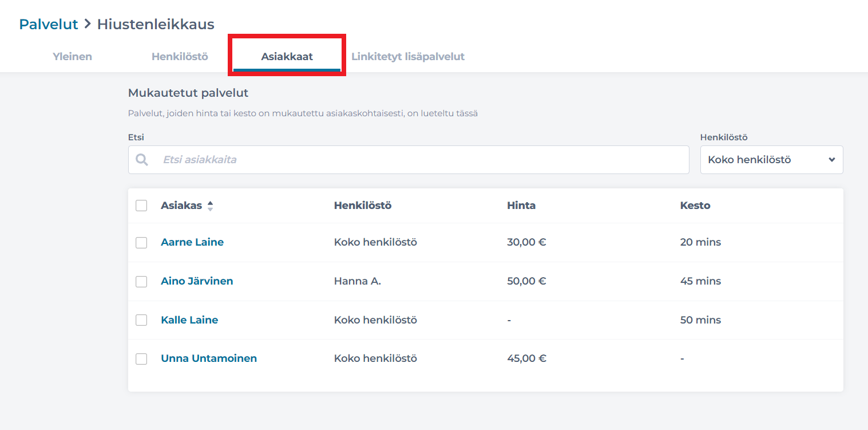Tick the Kalle Laine checkbox

141,320
